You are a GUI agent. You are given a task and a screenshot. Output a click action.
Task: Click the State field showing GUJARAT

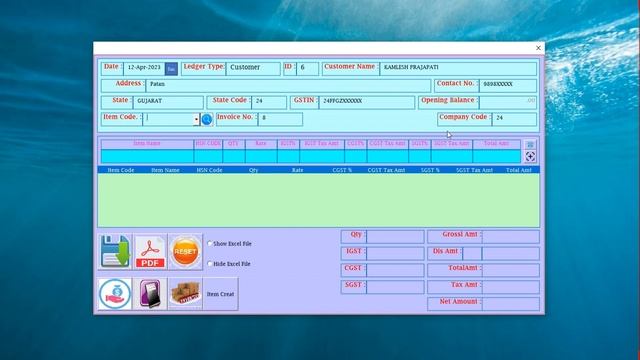coord(168,102)
